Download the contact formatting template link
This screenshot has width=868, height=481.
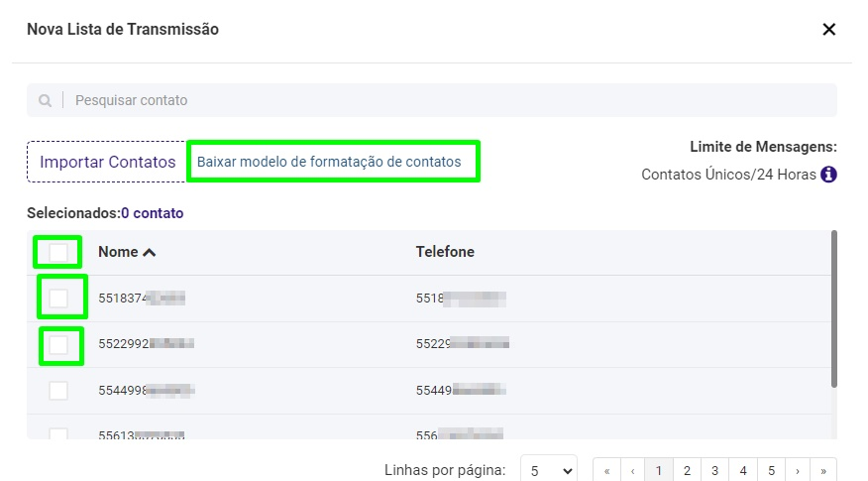(x=329, y=162)
